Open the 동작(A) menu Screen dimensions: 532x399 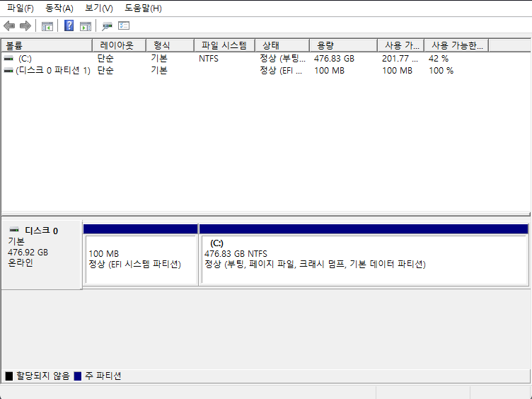[59, 8]
